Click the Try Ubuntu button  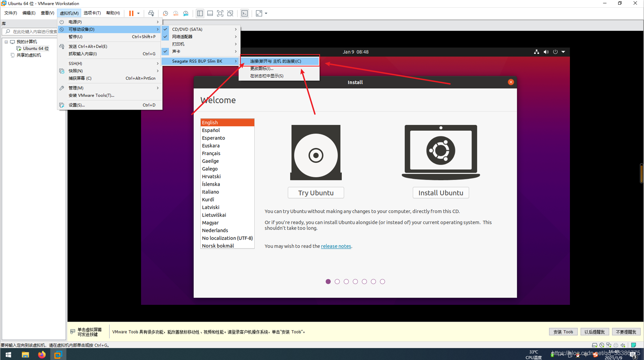coord(316,193)
